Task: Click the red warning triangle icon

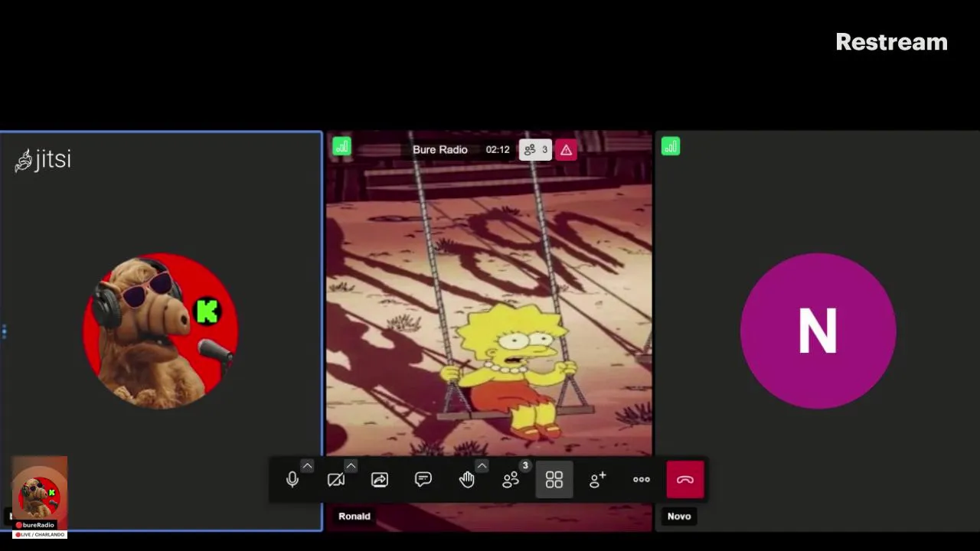Action: [566, 150]
